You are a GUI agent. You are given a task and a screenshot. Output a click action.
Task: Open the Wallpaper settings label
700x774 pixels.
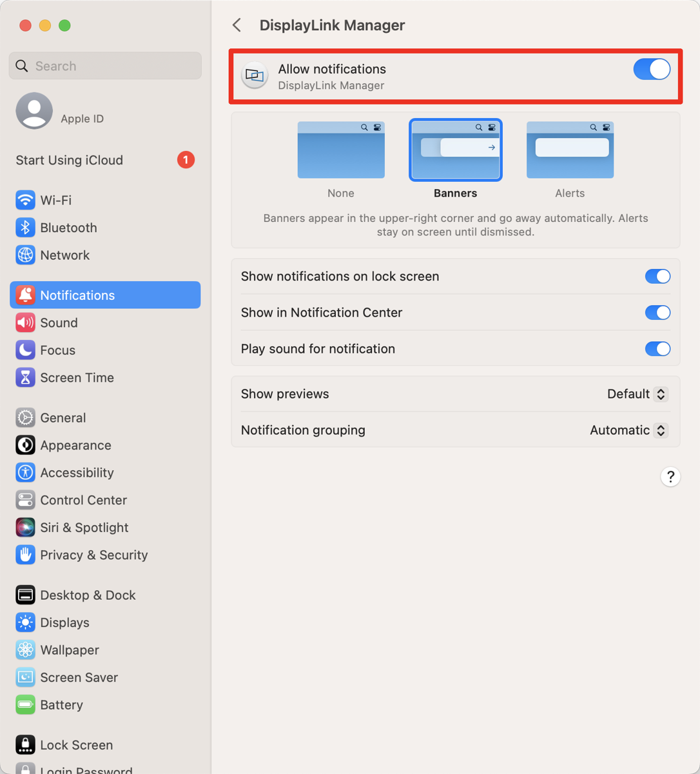tap(70, 650)
